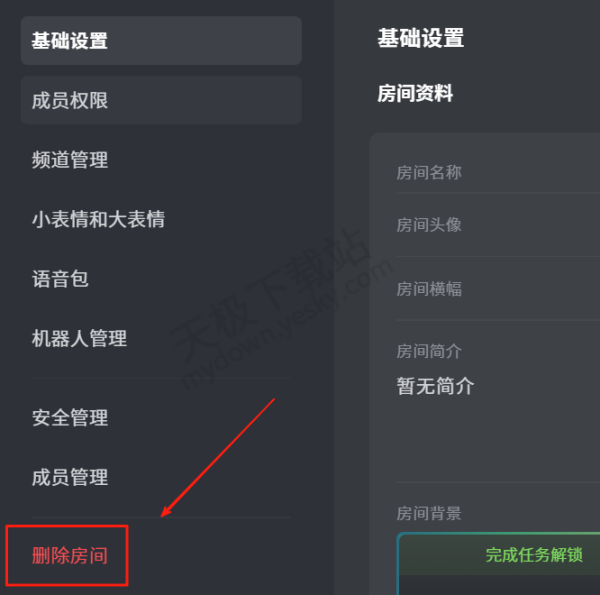Click the red 删除房间 option
Image resolution: width=600 pixels, height=595 pixels.
tap(70, 556)
